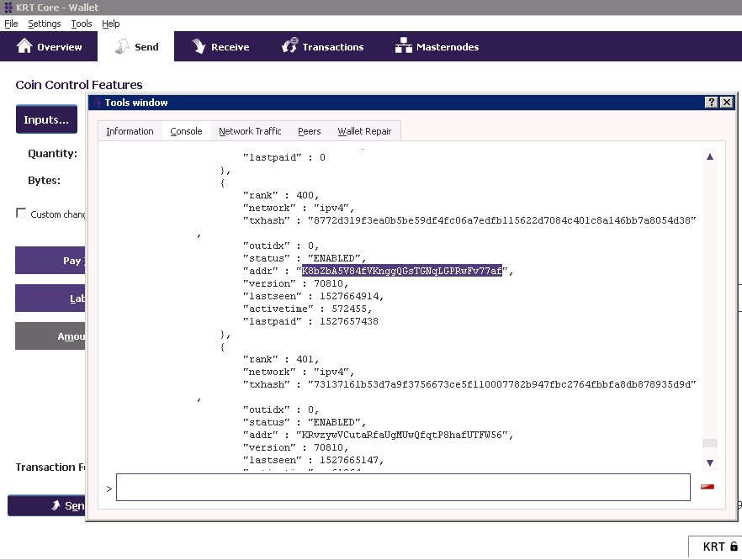
Task: Select the Console tab
Action: coord(186,131)
